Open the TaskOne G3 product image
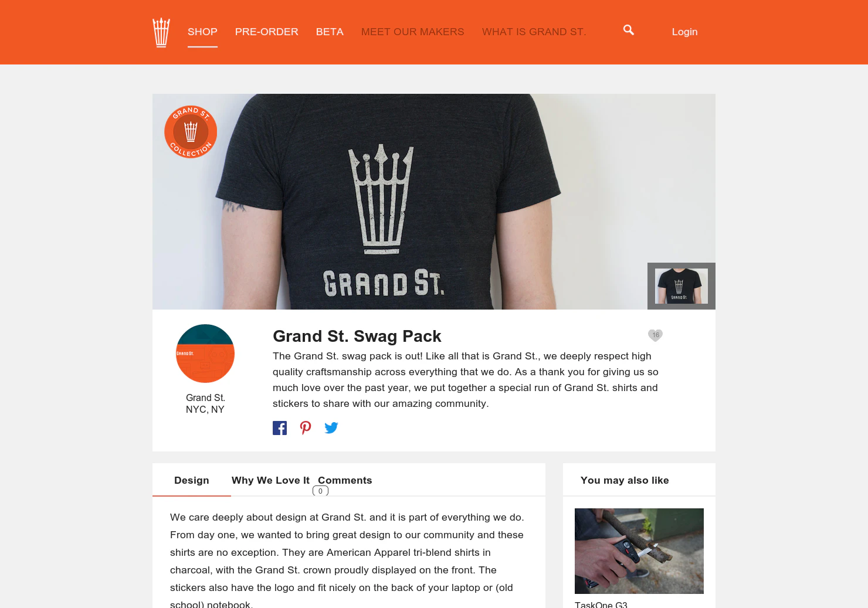This screenshot has width=868, height=608. (x=639, y=551)
